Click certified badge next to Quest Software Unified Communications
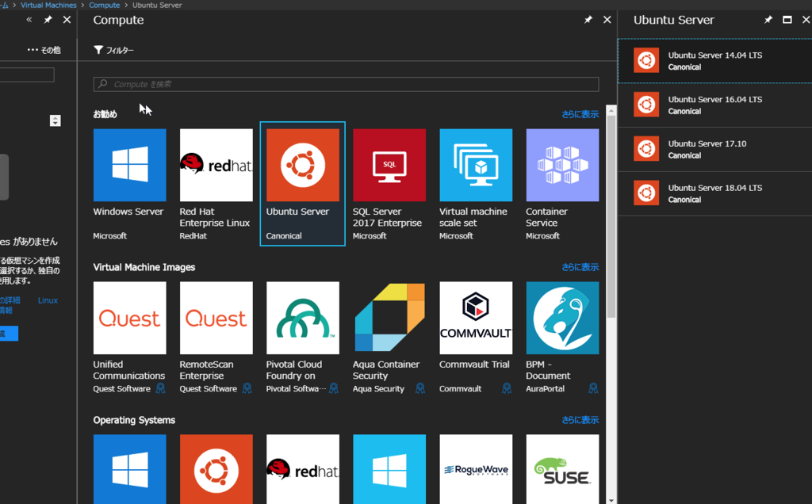Screen dimensions: 812x504 click(x=160, y=388)
